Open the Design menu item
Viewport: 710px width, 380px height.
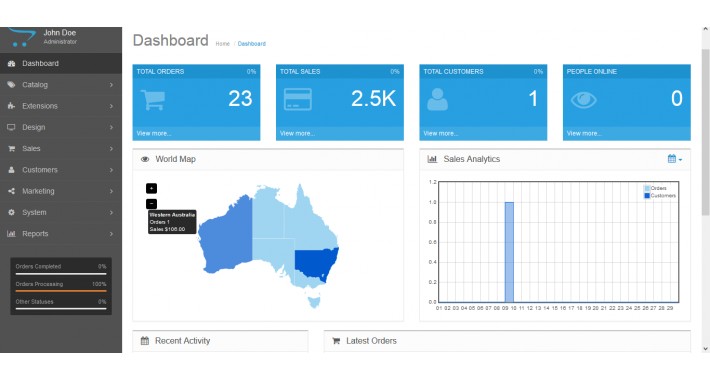(61, 127)
